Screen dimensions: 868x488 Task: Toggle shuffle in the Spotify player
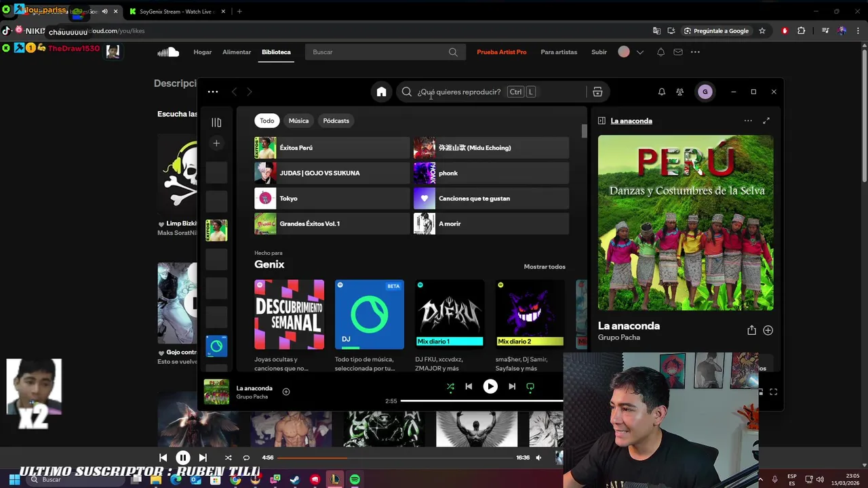coord(450,386)
